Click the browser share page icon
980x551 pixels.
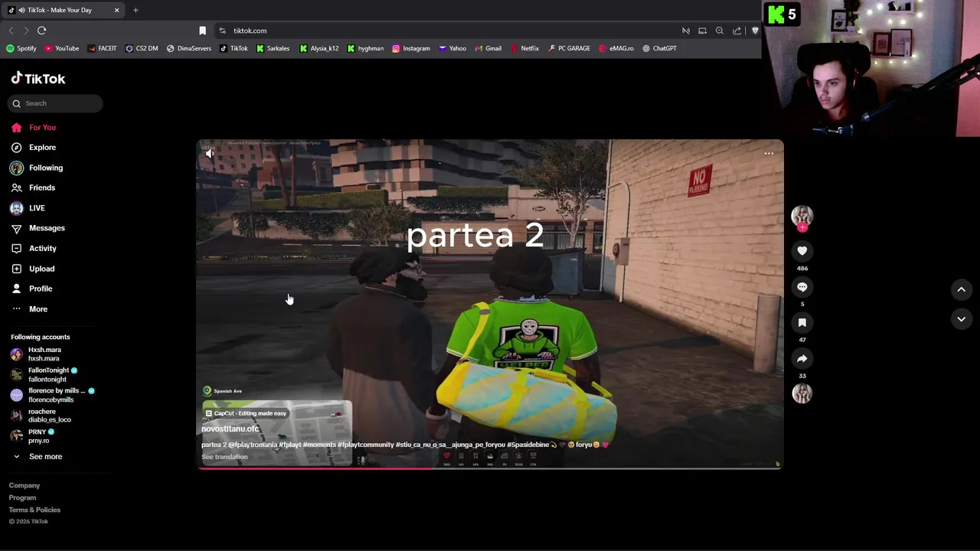(737, 31)
